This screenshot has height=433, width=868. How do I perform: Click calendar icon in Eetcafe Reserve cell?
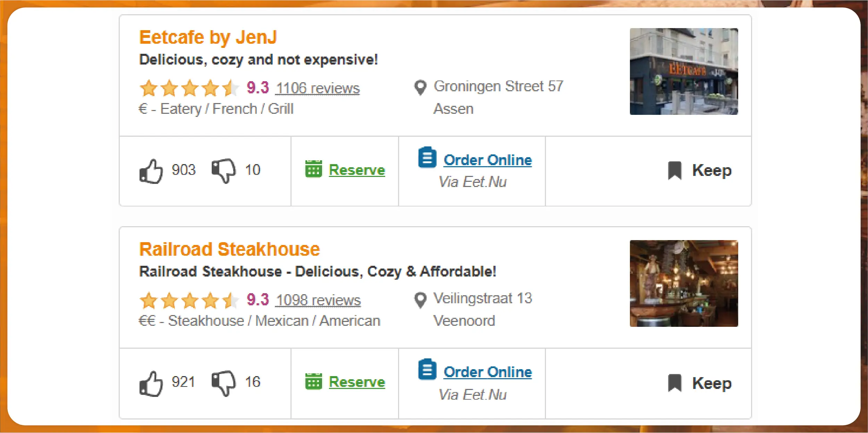[x=313, y=169]
